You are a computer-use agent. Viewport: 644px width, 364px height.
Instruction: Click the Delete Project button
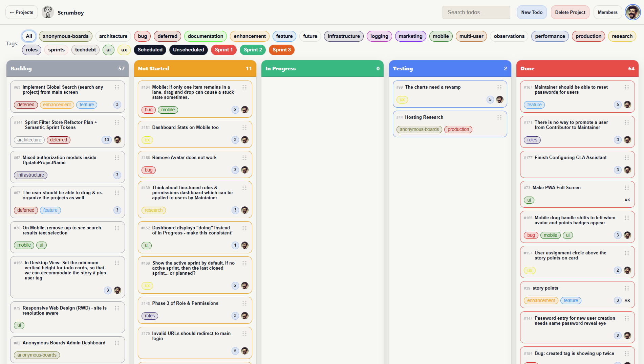click(570, 13)
